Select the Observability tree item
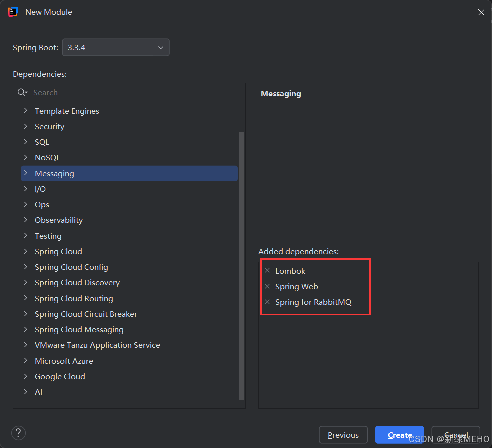The image size is (492, 448). (59, 220)
